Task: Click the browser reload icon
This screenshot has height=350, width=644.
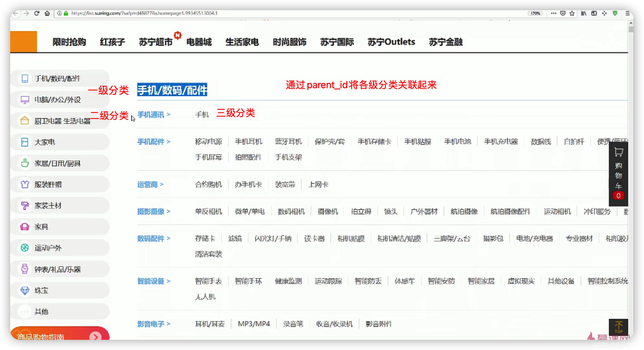Action: [37, 13]
